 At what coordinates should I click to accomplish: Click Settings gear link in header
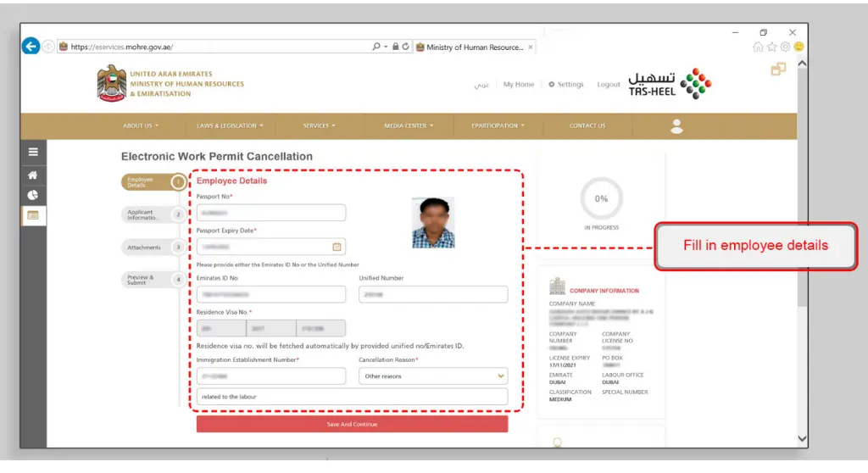click(x=565, y=84)
